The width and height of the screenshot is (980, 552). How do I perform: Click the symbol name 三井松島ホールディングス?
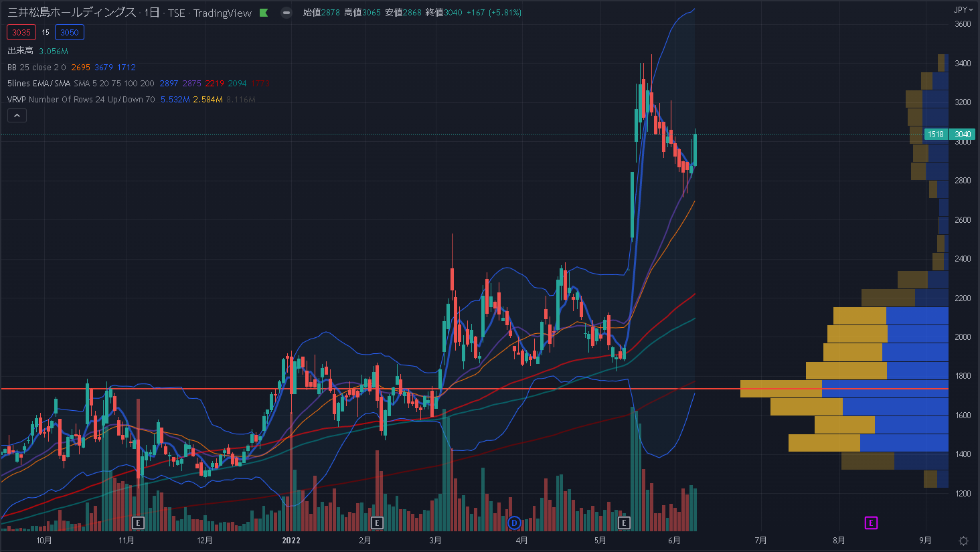[72, 13]
